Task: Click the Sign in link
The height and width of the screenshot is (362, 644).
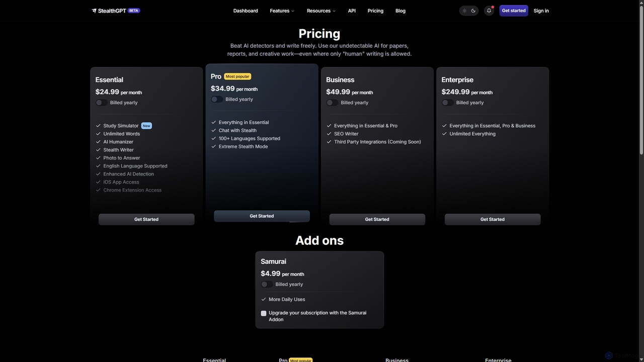Action: click(541, 11)
